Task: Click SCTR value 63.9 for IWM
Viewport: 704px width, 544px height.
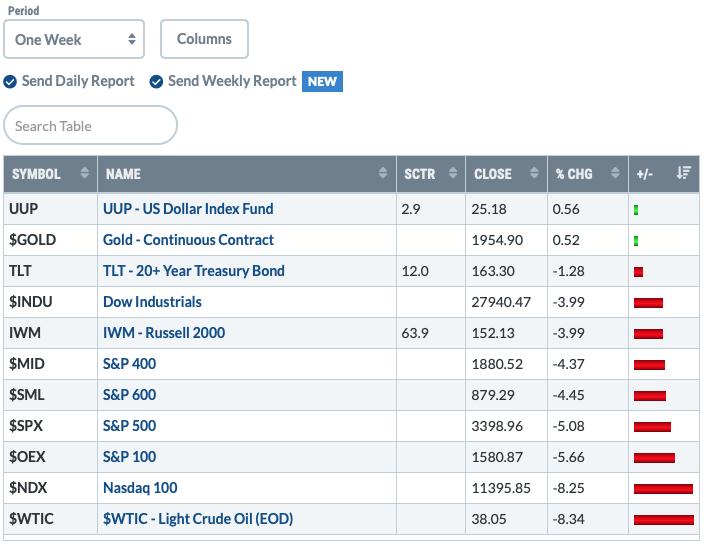Action: click(x=415, y=333)
